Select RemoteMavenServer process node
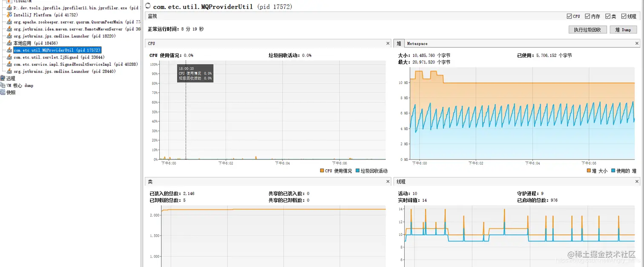644x267 pixels. coord(77,29)
